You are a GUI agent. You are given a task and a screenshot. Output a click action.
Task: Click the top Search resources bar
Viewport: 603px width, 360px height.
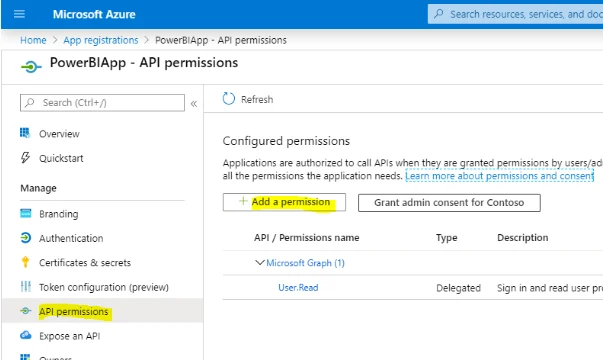tap(515, 14)
